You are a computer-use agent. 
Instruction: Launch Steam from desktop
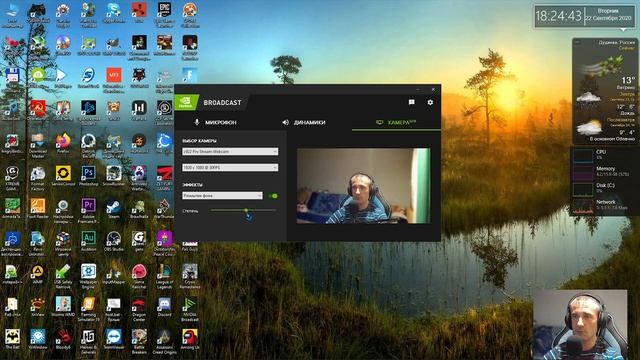113,209
